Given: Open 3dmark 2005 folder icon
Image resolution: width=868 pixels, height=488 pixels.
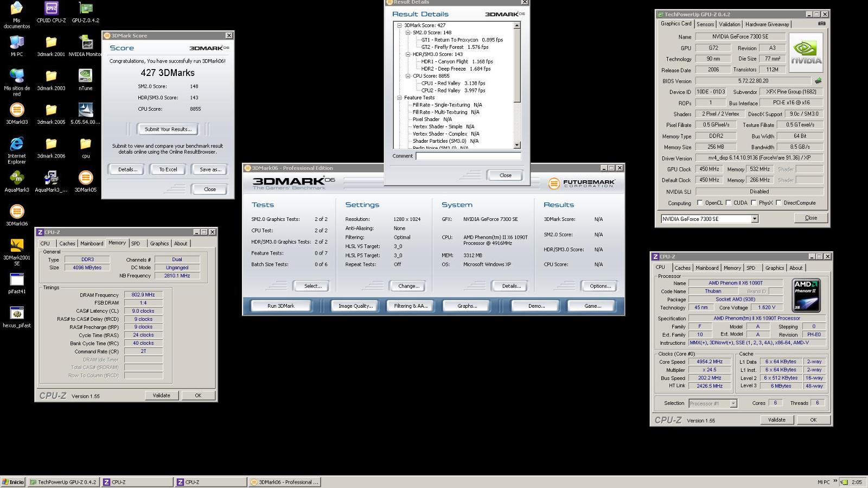Looking at the screenshot, I should (51, 113).
